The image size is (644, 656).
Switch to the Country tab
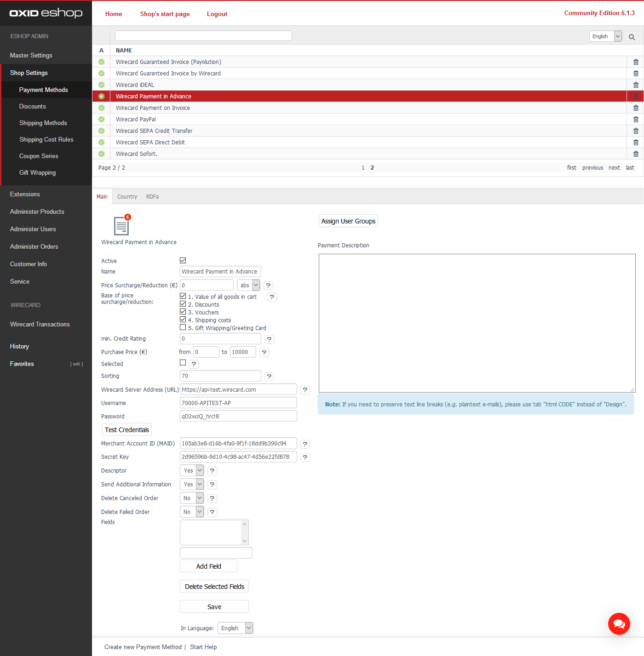click(127, 197)
